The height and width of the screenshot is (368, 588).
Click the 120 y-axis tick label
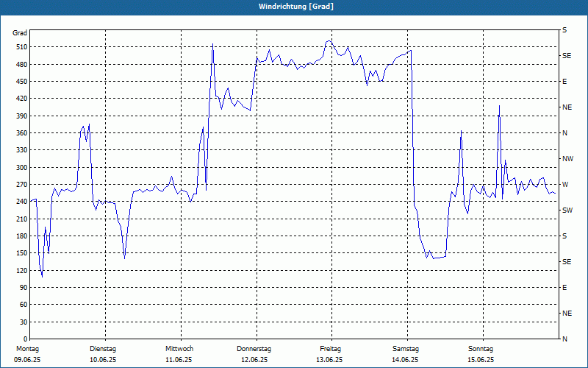coord(22,270)
